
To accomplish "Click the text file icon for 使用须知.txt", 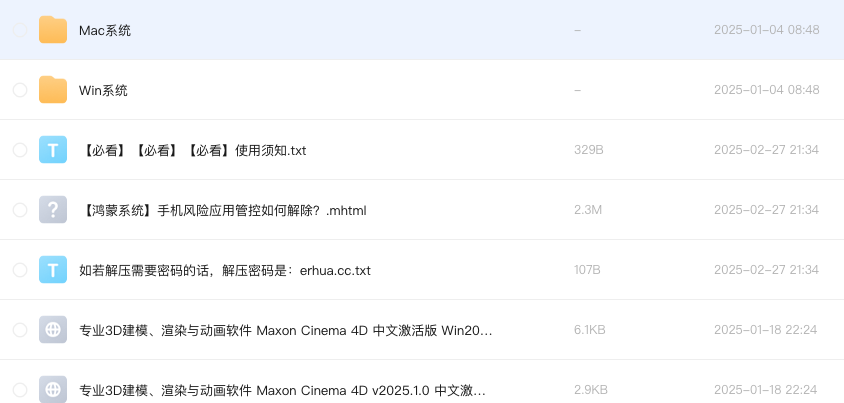I will coord(53,150).
